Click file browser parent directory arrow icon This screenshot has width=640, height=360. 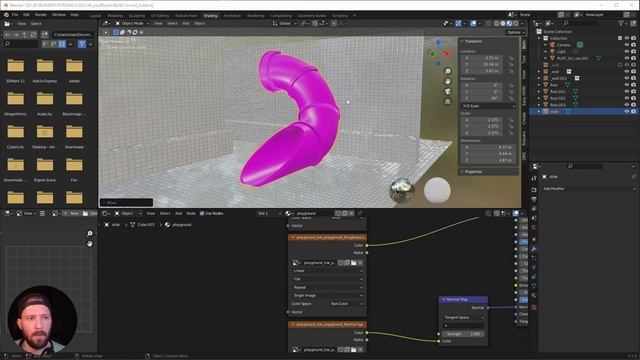coord(25,35)
